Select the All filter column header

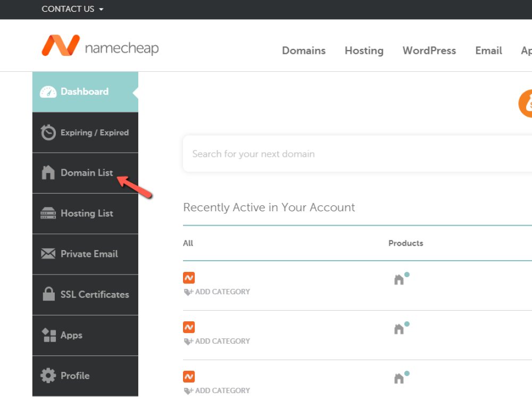point(188,243)
